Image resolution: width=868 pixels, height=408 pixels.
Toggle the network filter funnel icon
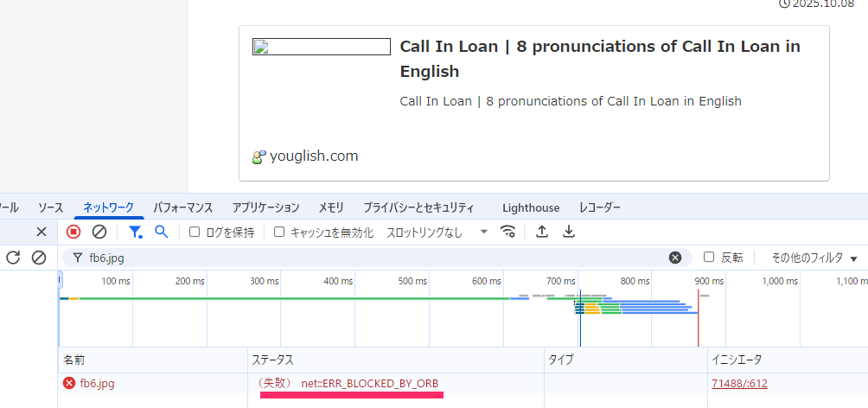pyautogui.click(x=135, y=232)
